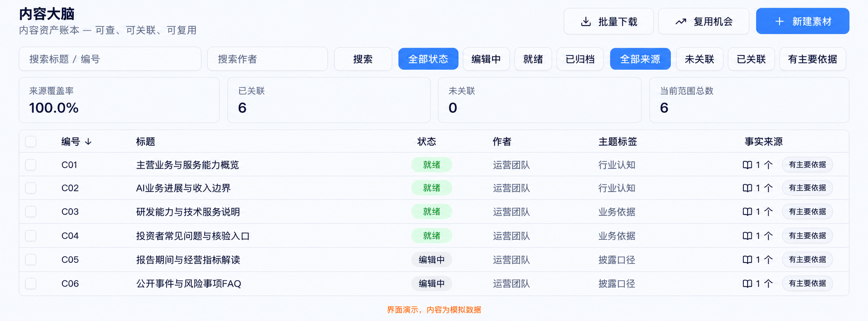The image size is (868, 321).
Task: Open 报告期间与经营指标解读 title
Action: click(188, 260)
